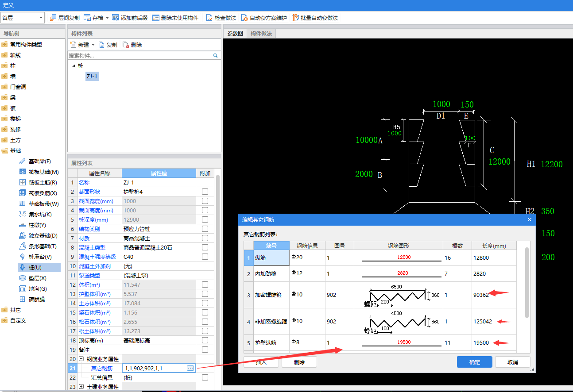Click 确定 in 编辑其它钢筋 dialog
The image size is (573, 392).
pyautogui.click(x=475, y=362)
